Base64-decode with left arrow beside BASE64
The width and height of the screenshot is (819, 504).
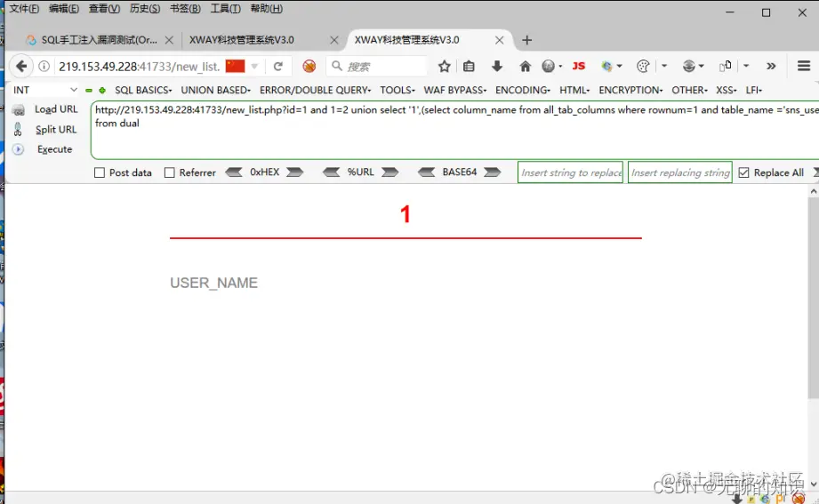(427, 172)
